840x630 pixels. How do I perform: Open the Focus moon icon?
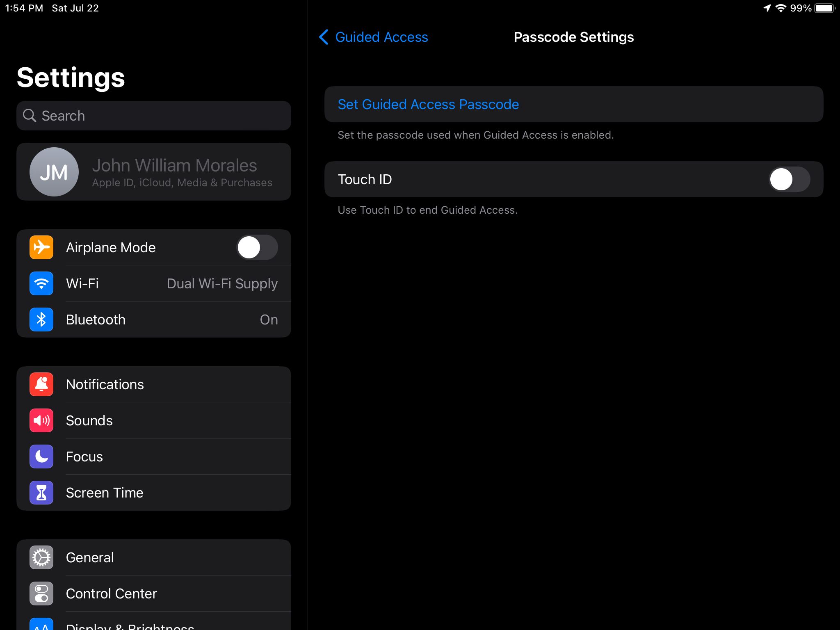tap(41, 457)
